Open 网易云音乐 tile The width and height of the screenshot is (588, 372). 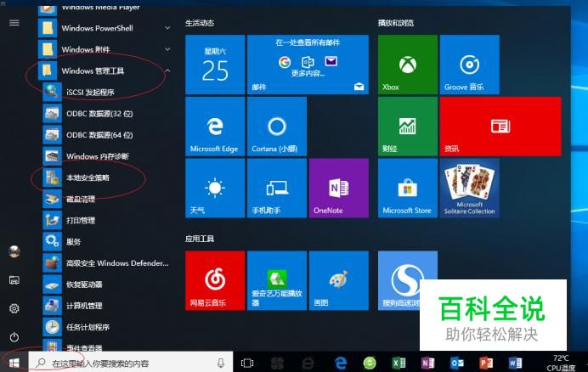click(x=215, y=280)
